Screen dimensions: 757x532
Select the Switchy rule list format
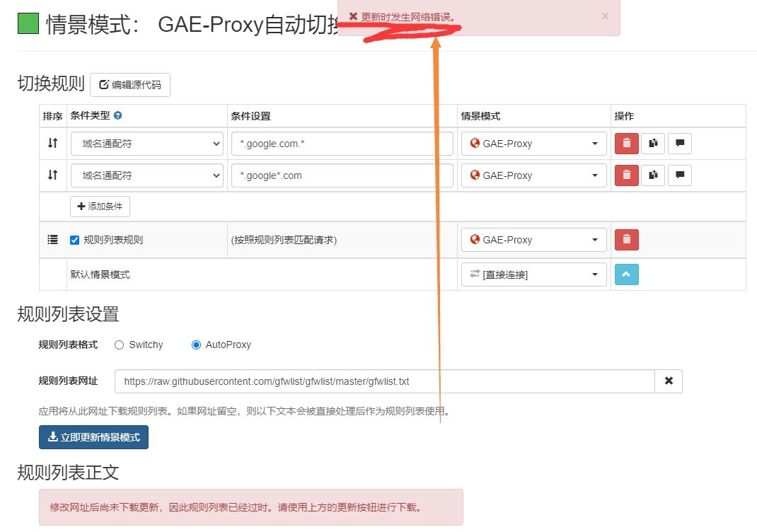tap(119, 345)
